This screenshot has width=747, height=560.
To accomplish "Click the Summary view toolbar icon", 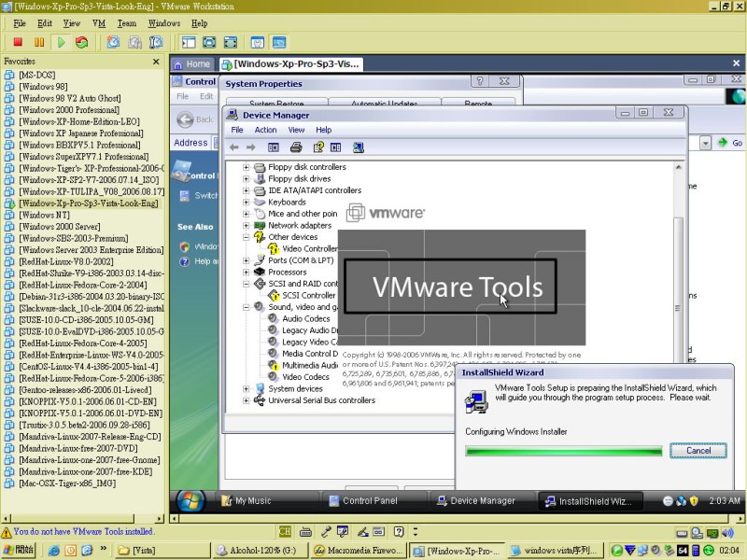I will tap(258, 42).
